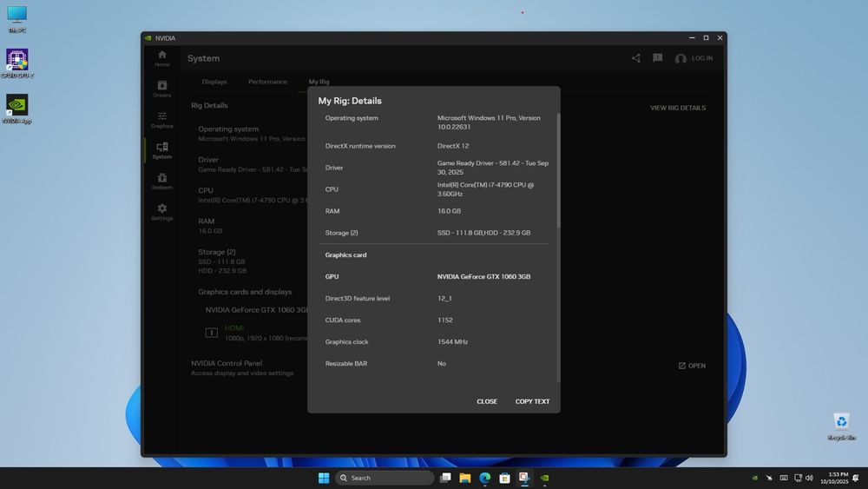Open Microsoft Edge from the taskbar
The height and width of the screenshot is (489, 868).
pyautogui.click(x=484, y=478)
